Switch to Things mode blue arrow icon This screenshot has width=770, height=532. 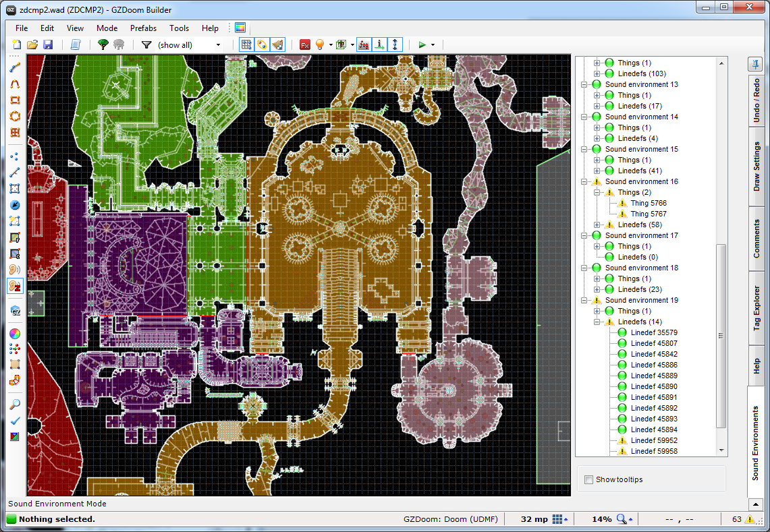[15, 205]
